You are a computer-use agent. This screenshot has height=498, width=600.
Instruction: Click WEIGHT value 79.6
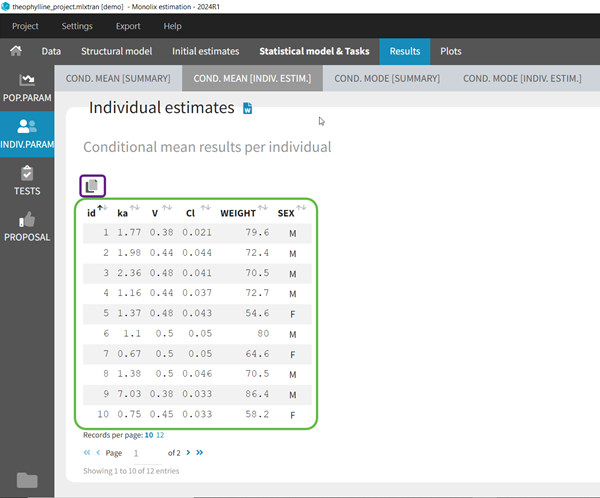tap(257, 232)
